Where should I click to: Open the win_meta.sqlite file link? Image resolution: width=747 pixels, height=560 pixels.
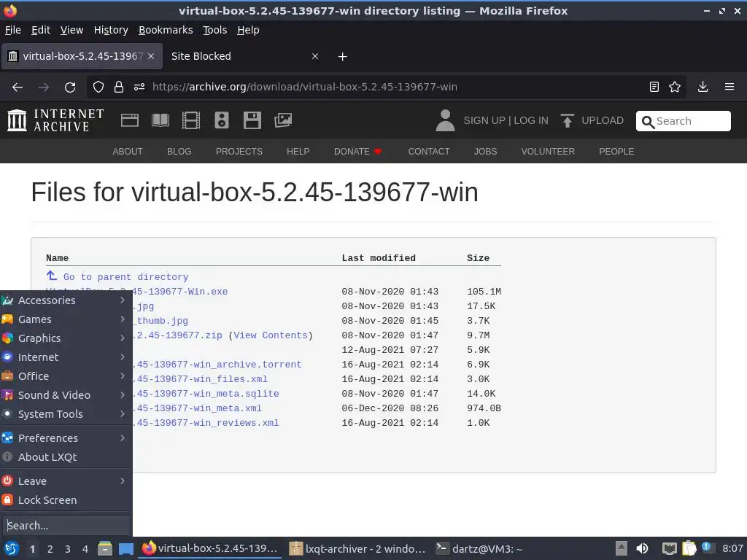click(x=206, y=394)
